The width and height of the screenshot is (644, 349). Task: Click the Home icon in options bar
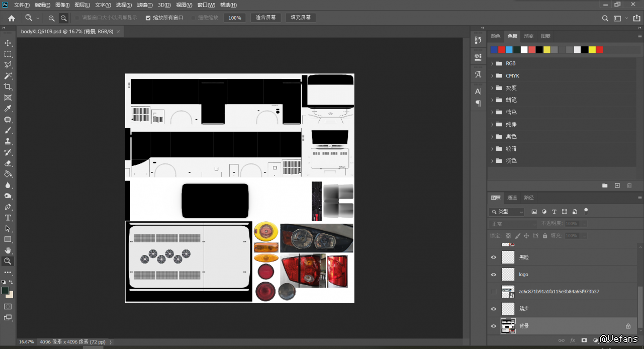point(11,18)
